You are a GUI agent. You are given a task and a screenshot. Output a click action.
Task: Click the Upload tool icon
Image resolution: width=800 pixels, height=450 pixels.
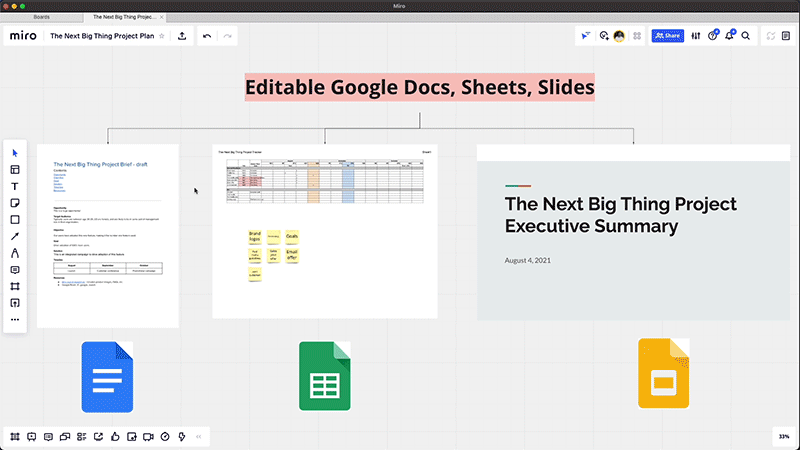(x=15, y=303)
